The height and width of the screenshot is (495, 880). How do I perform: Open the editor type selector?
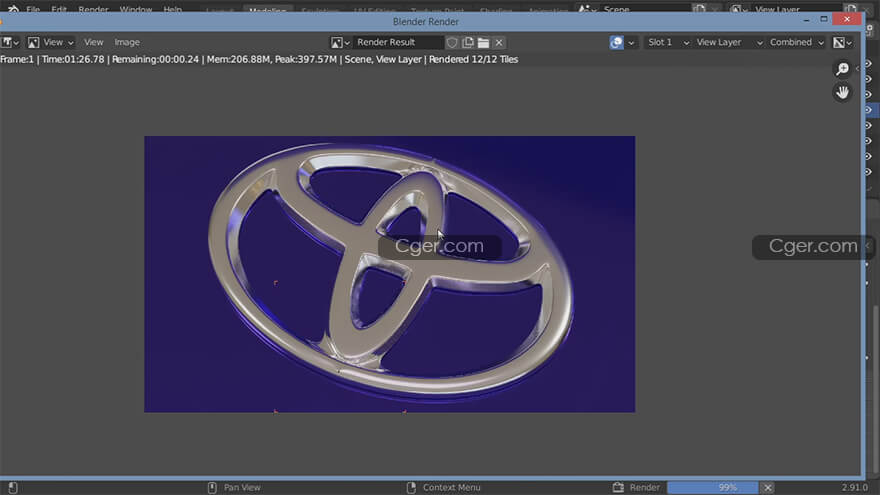click(10, 42)
